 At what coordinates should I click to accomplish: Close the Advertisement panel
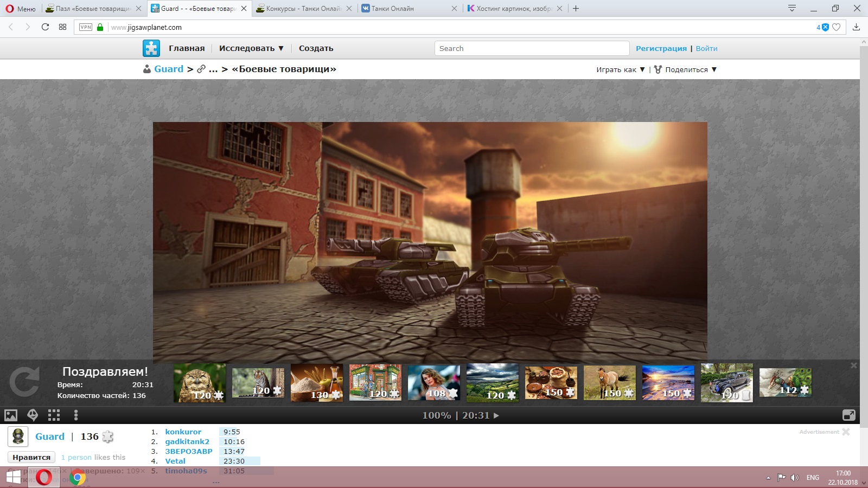click(846, 432)
